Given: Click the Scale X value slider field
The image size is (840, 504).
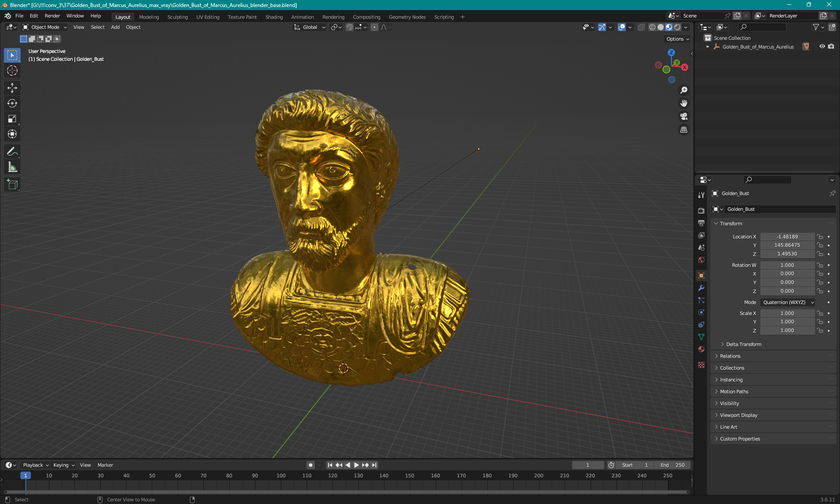Looking at the screenshot, I should click(787, 313).
